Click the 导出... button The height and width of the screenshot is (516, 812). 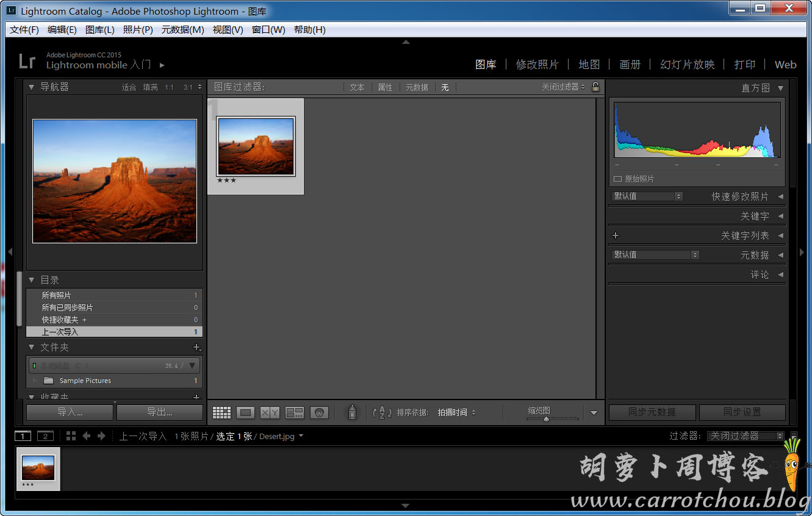coord(159,412)
